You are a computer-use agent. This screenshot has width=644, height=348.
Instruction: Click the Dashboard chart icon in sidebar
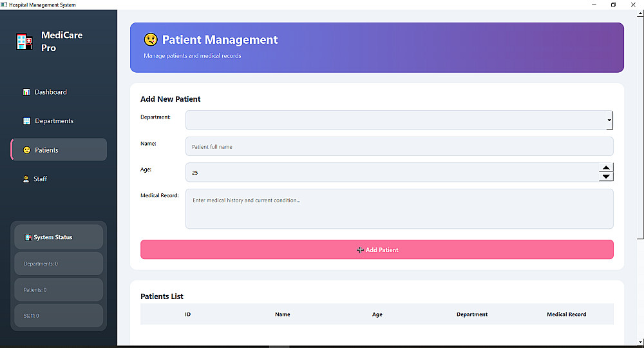point(26,92)
